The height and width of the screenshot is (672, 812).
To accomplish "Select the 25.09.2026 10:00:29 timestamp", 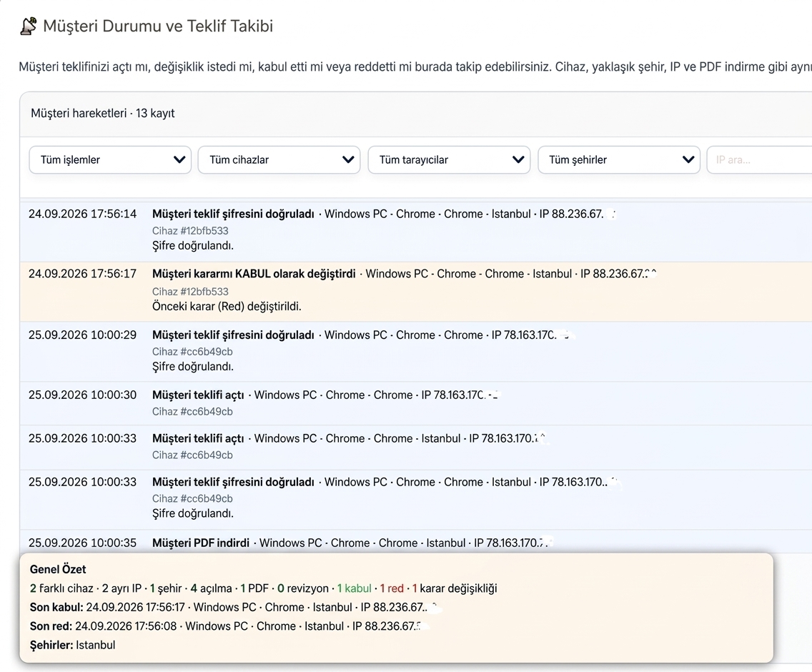I will pos(82,335).
